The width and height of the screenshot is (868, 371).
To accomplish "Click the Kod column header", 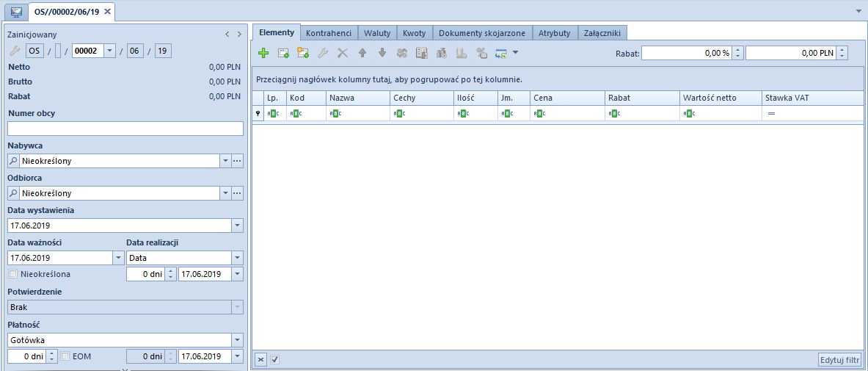I will pos(306,98).
